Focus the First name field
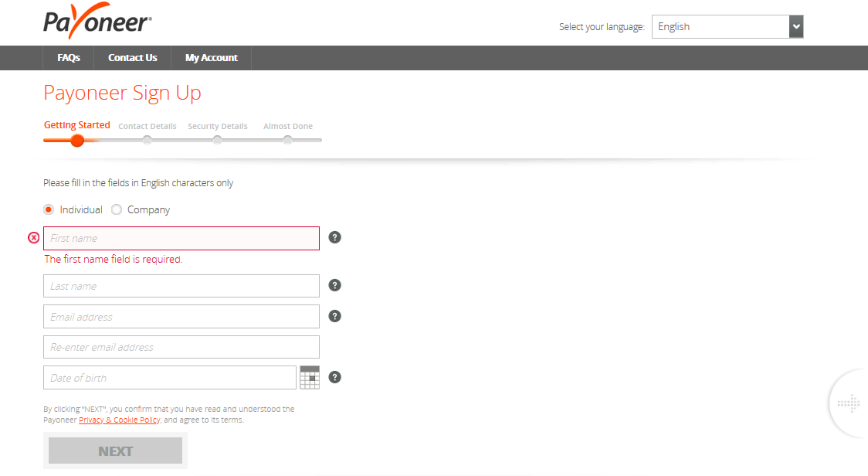 (x=181, y=238)
